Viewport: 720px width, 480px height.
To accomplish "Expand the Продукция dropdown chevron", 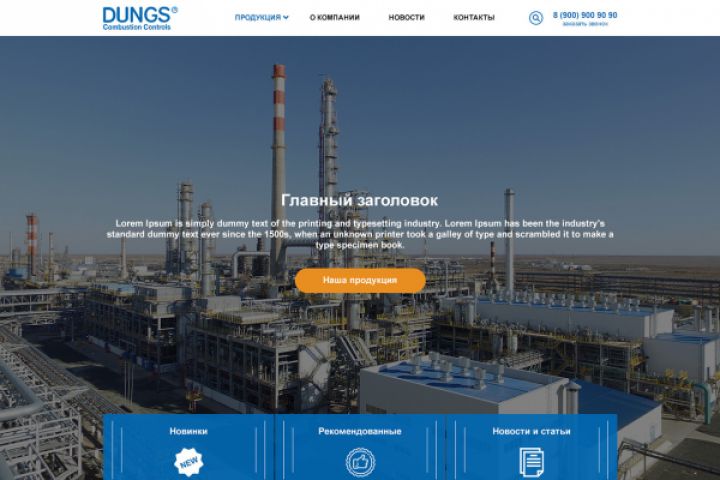I will pyautogui.click(x=286, y=17).
